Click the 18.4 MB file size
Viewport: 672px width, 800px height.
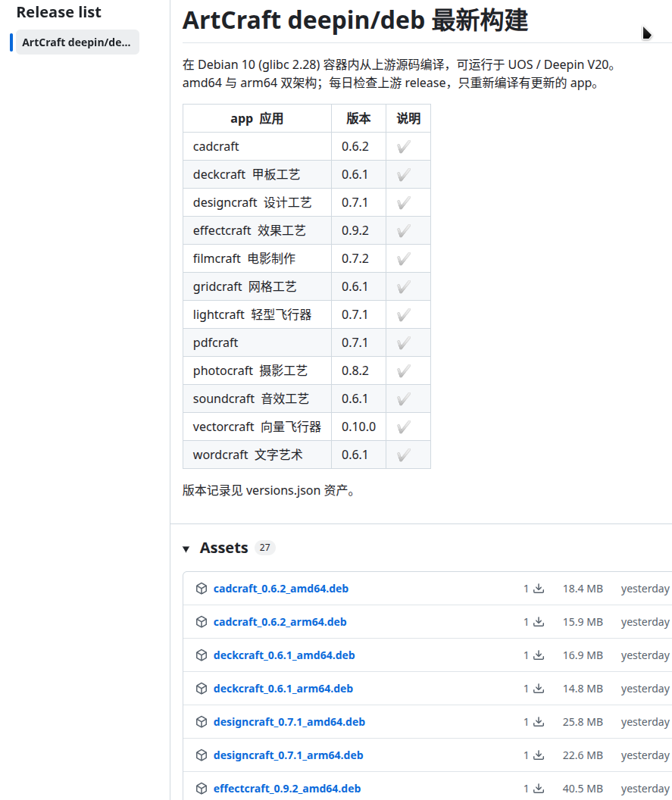[583, 589]
